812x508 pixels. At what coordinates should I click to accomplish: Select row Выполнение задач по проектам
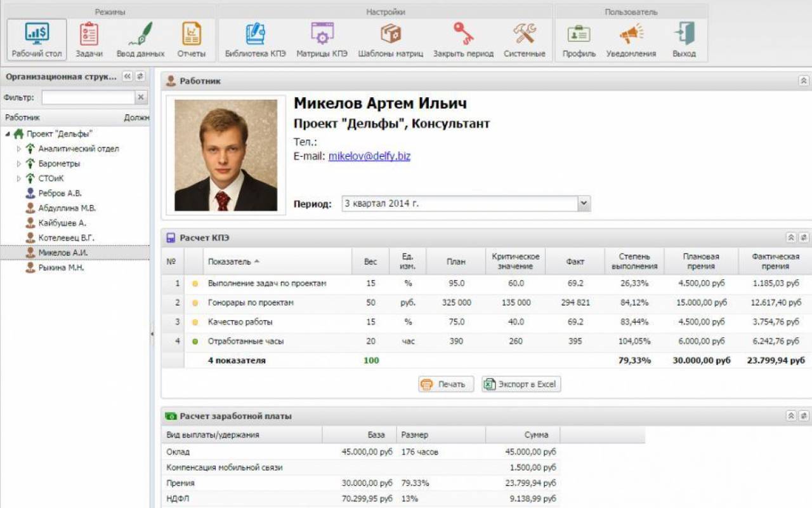point(486,283)
